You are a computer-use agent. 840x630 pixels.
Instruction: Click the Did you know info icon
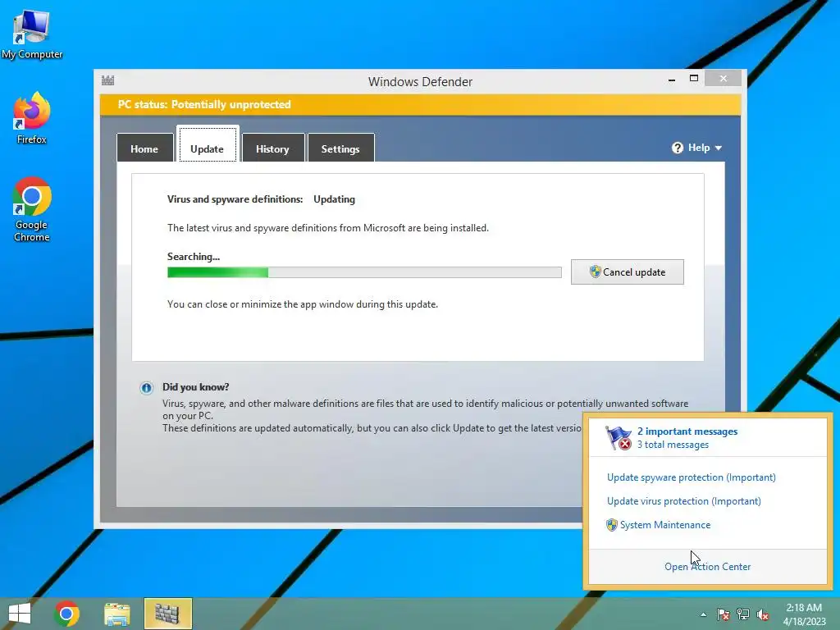[x=146, y=388]
